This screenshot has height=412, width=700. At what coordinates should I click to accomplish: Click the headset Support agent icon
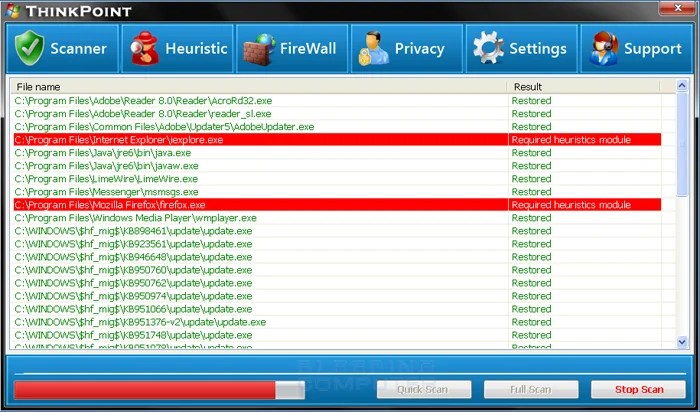604,48
